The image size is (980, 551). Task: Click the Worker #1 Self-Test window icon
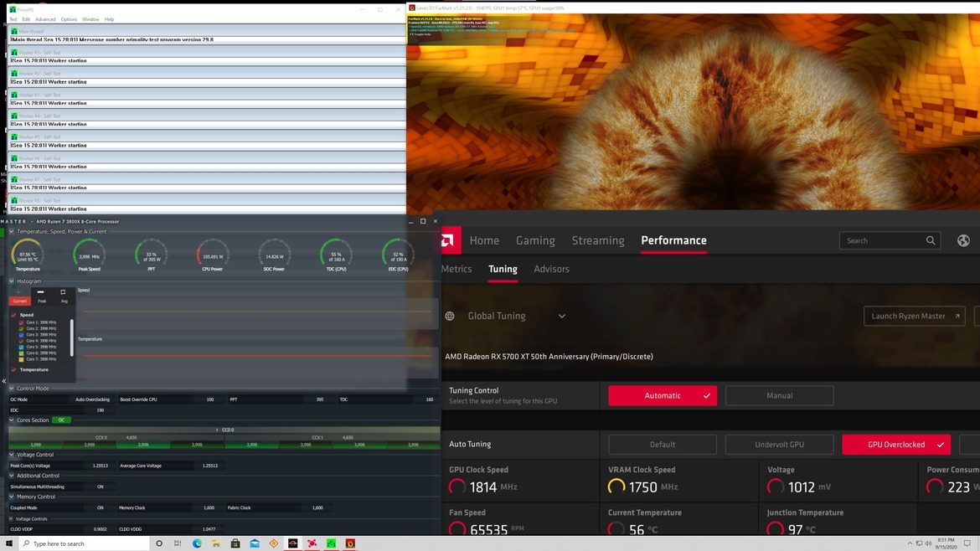[x=14, y=53]
